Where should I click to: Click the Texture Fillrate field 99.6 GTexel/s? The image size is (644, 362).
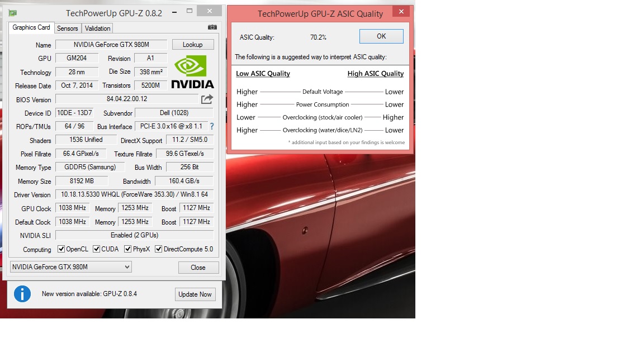[185, 154]
